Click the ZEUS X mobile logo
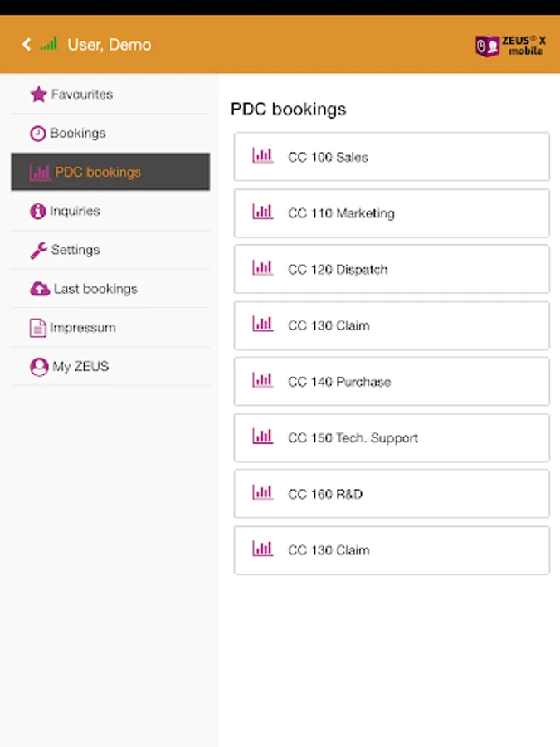 [x=510, y=46]
